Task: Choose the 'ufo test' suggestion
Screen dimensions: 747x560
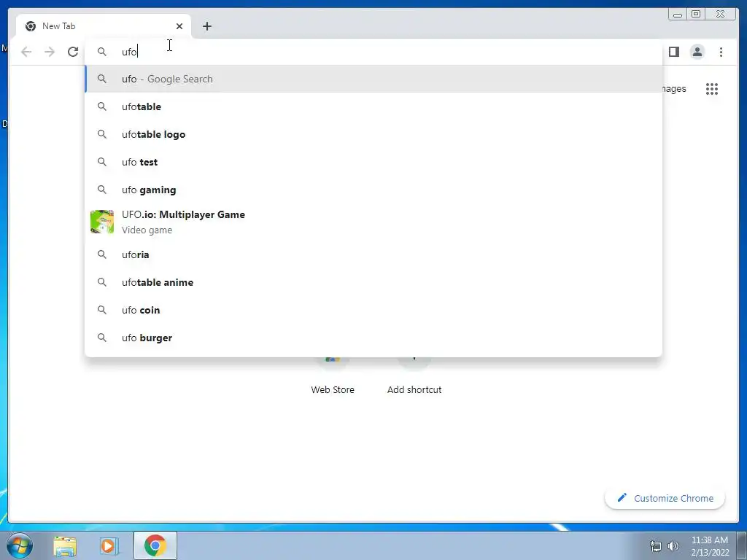Action: point(373,162)
